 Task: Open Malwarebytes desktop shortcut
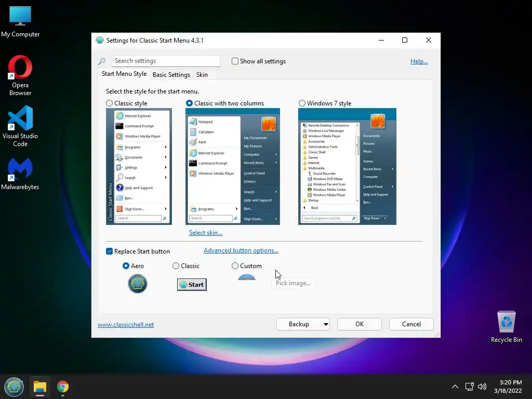coord(20,174)
